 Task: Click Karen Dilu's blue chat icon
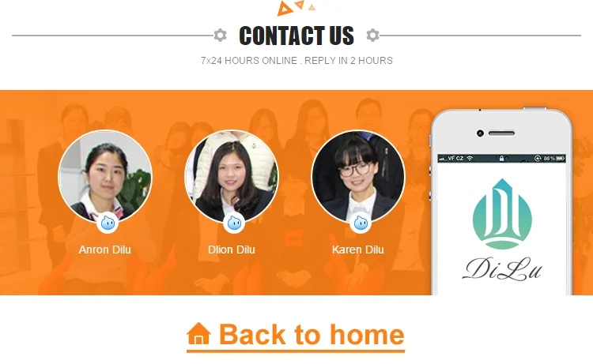coord(361,223)
